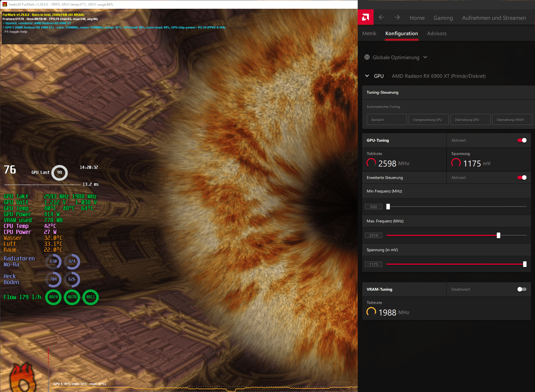Click the Min Frequenz slider handle

click(388, 207)
